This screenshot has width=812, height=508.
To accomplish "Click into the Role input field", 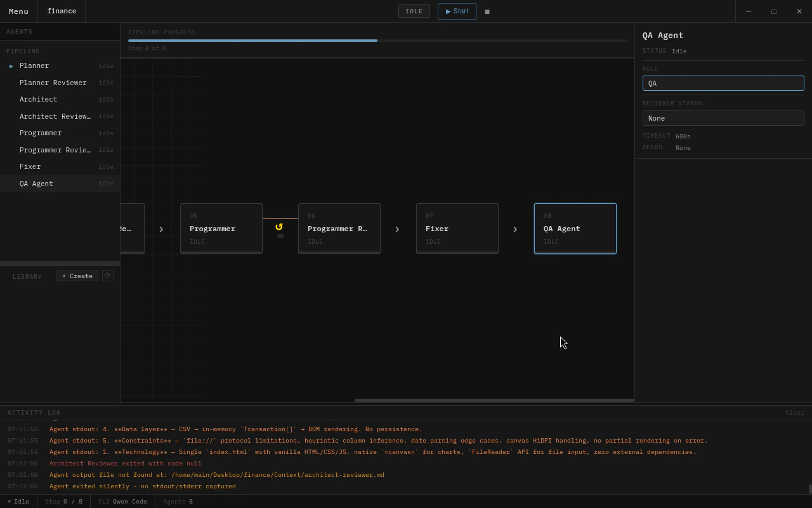I will coord(723,83).
